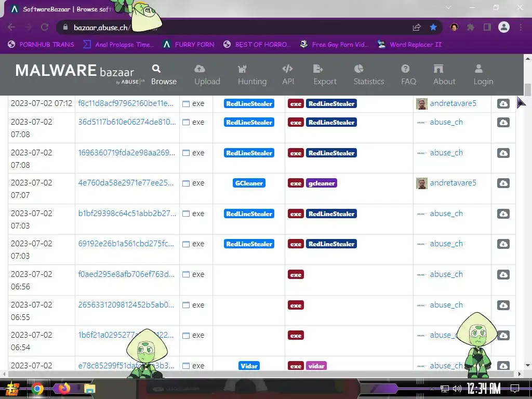The image size is (532, 399).
Task: Click the purple gcleaner tag
Action: tap(321, 183)
